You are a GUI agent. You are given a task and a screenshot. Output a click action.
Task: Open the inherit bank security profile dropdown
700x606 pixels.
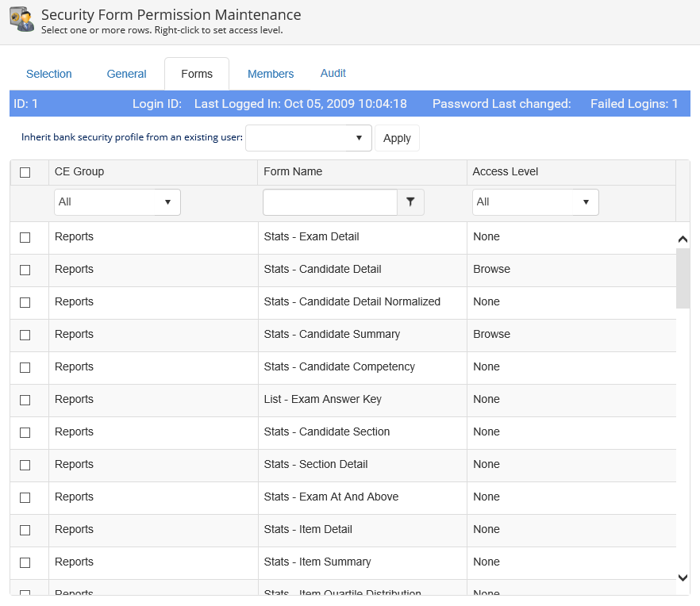(x=308, y=138)
